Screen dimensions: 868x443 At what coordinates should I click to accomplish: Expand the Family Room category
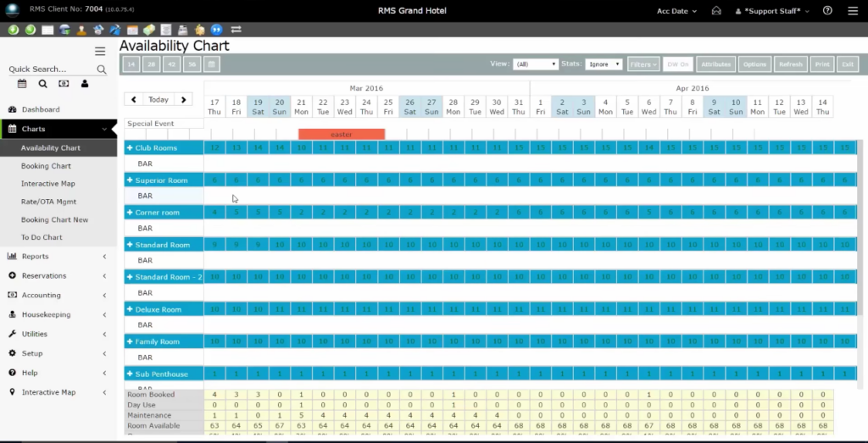point(130,341)
